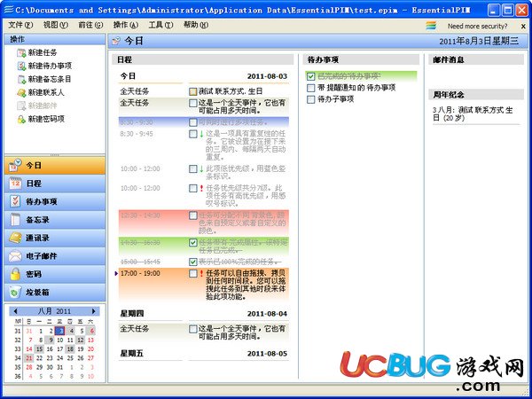This screenshot has height=399, width=532.
Task: Open the 前往(G) menu
Action: 90,25
